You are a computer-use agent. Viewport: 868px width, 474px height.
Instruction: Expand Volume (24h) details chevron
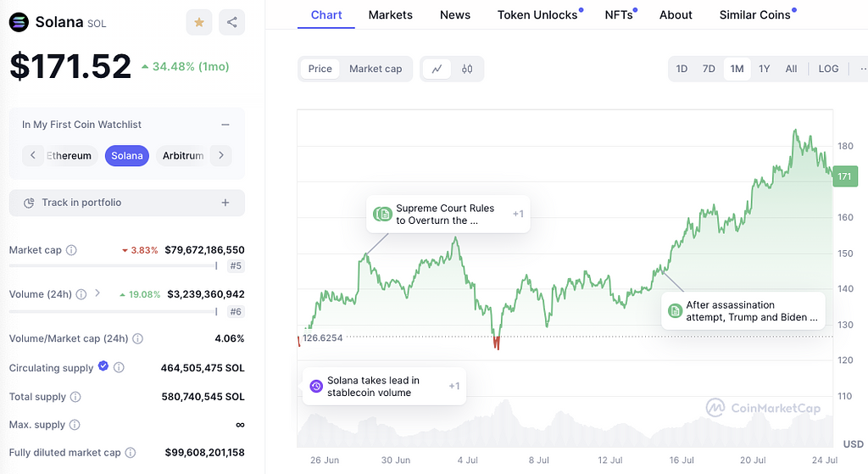pyautogui.click(x=97, y=293)
